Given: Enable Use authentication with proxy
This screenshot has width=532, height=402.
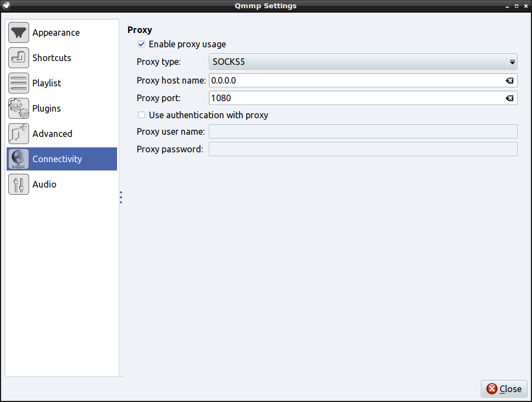Looking at the screenshot, I should [141, 115].
